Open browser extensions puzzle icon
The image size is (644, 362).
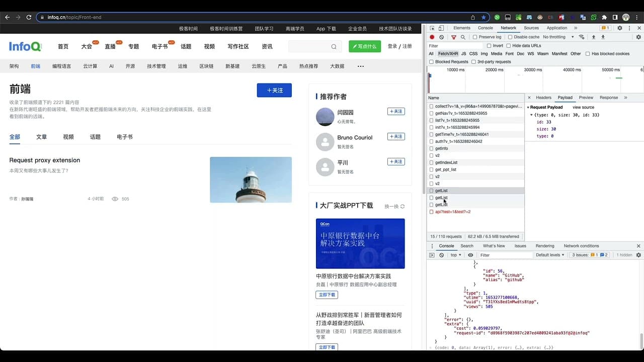(605, 17)
